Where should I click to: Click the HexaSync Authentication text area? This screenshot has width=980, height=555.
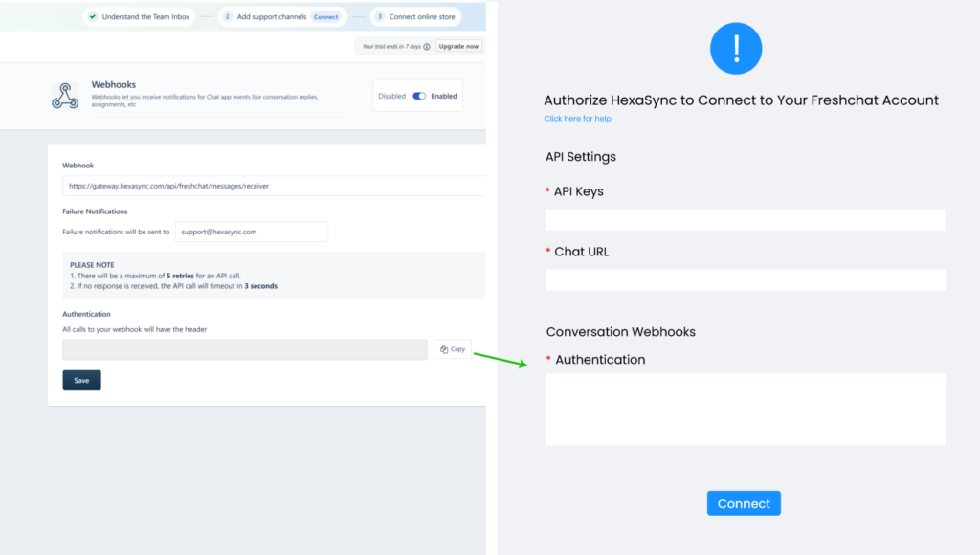coord(745,410)
